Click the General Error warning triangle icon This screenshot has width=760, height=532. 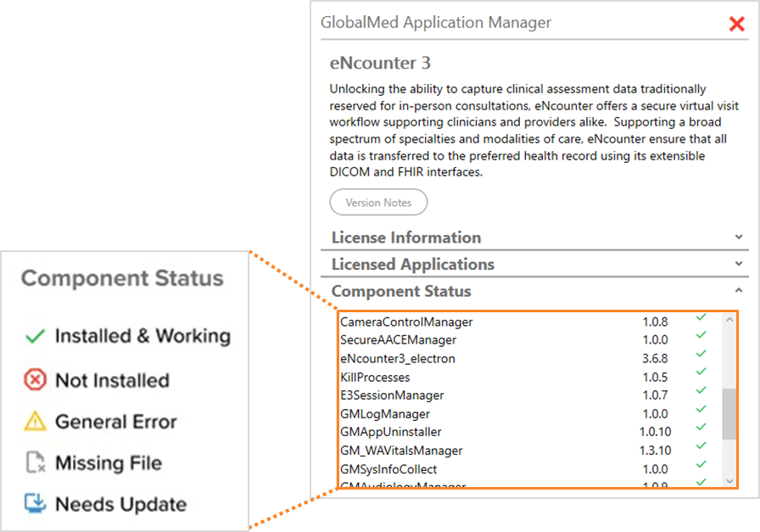click(35, 421)
